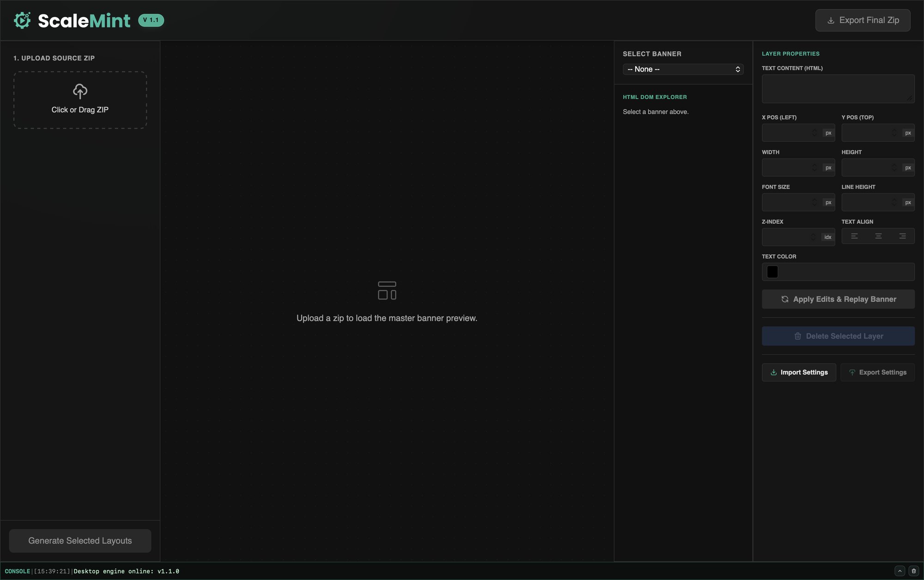This screenshot has width=924, height=580.
Task: Click the V 1.1 version badge
Action: [151, 20]
